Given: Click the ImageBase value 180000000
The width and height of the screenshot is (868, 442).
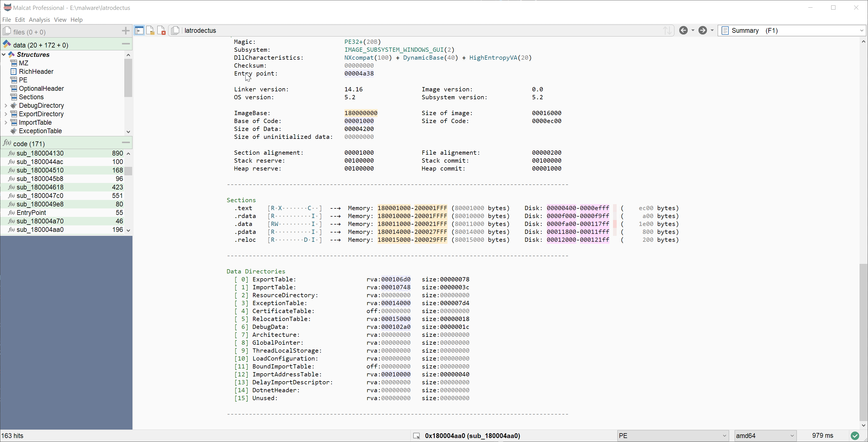Looking at the screenshot, I should tap(361, 113).
